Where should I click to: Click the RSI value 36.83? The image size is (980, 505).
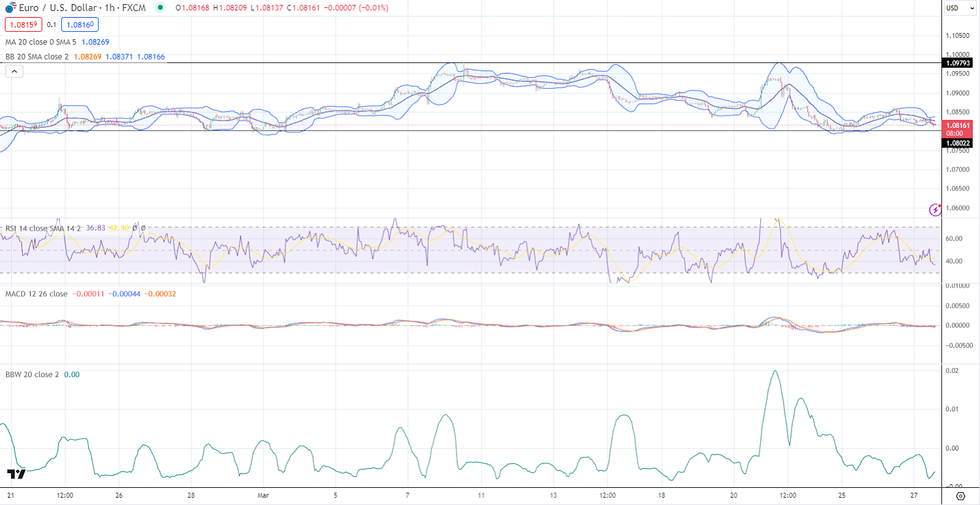96,228
